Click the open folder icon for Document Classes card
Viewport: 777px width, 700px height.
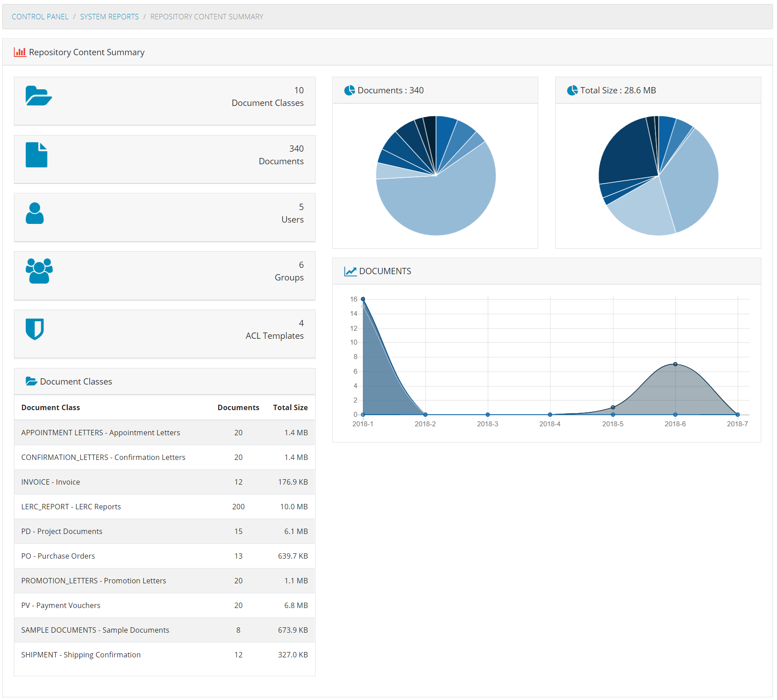click(39, 96)
